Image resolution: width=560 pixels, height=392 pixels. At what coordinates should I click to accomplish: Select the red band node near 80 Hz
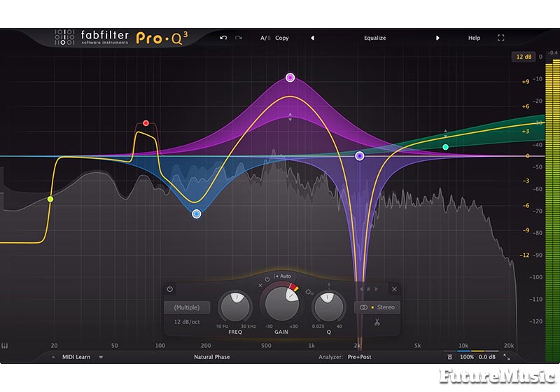click(146, 123)
